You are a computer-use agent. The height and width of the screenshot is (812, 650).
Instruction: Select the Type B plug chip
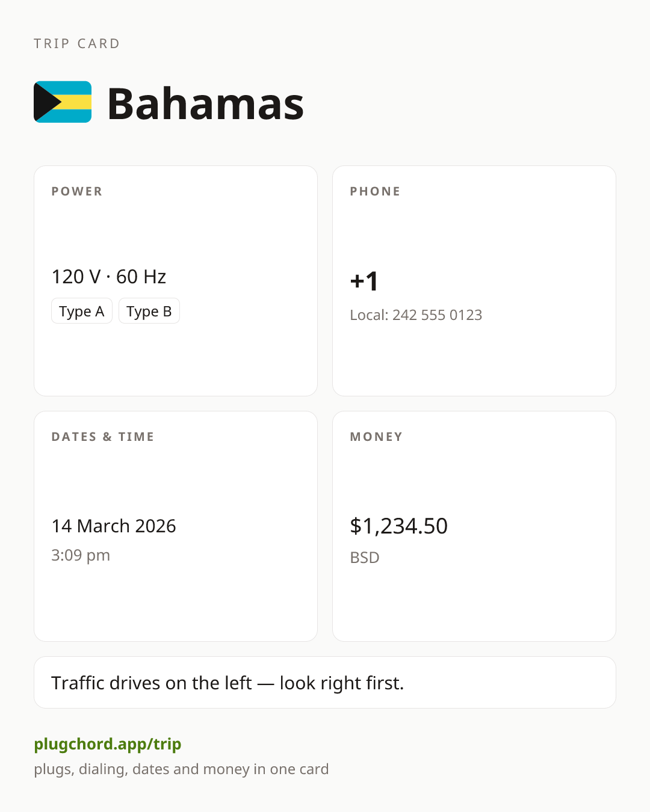149,311
